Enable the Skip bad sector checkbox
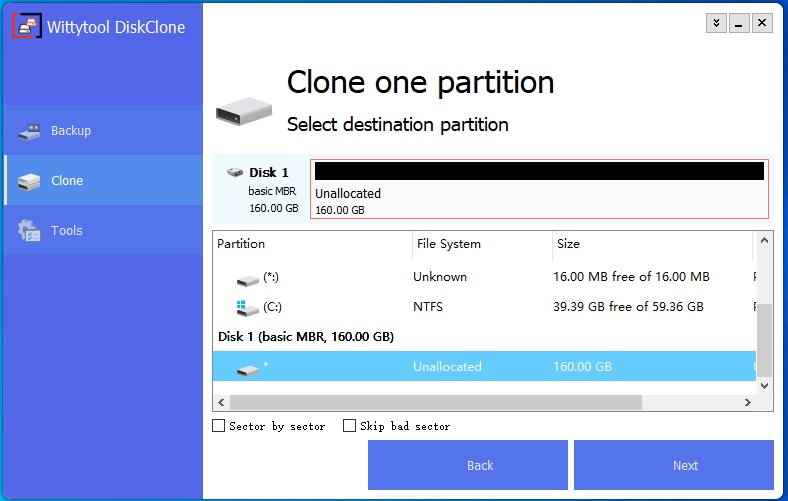 (349, 426)
